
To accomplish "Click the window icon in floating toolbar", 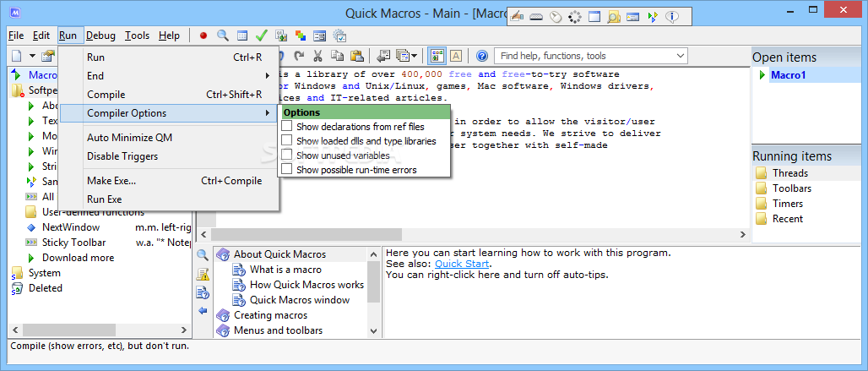I will pyautogui.click(x=594, y=17).
